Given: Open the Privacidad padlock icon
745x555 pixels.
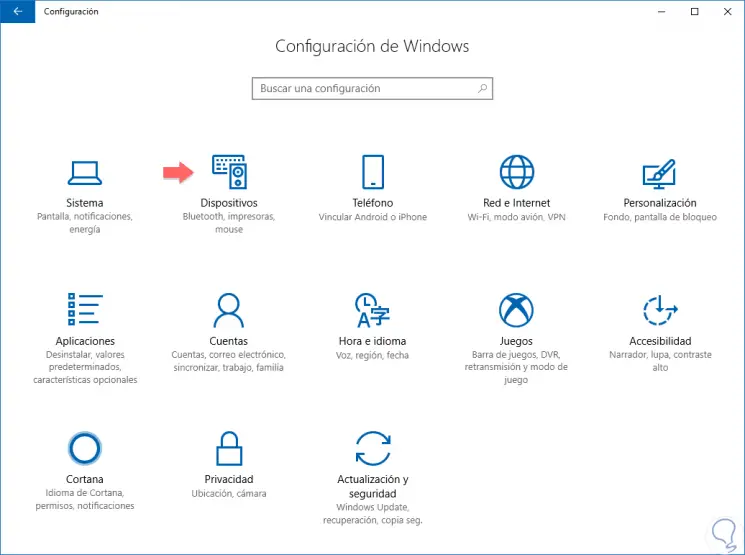Looking at the screenshot, I should [229, 448].
